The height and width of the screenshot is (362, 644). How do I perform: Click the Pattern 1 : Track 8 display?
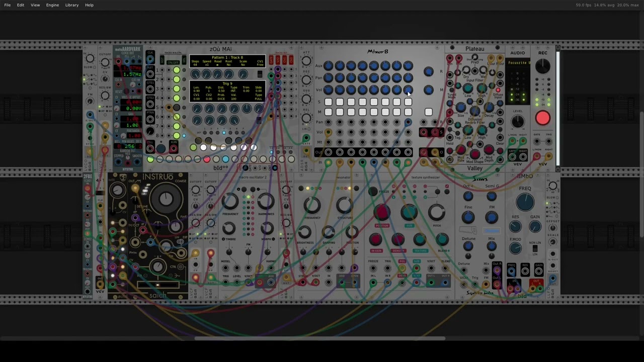(227, 61)
